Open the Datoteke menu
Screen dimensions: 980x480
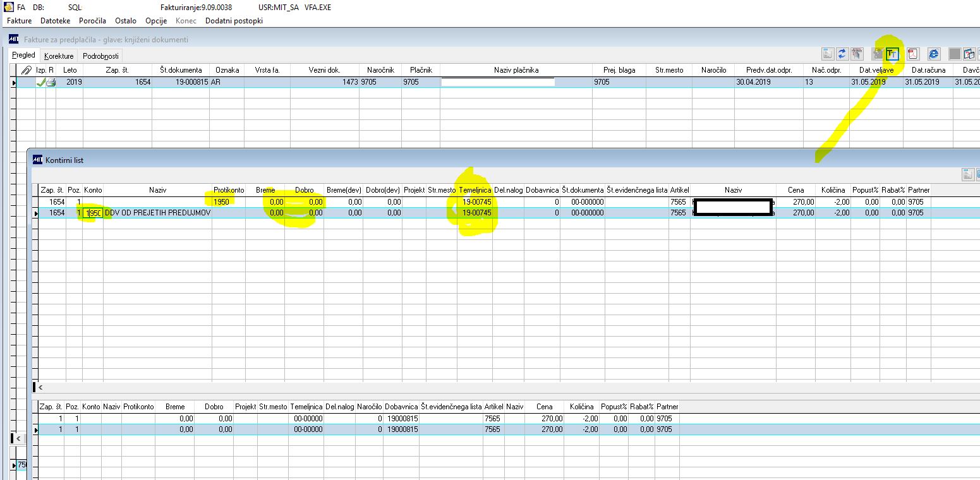click(55, 21)
